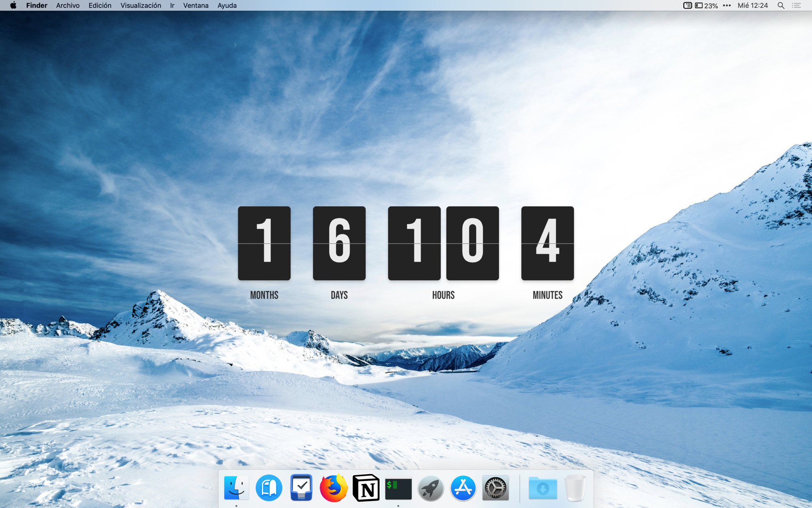Open the Ayuda menu
The width and height of the screenshot is (812, 508).
[x=227, y=5]
